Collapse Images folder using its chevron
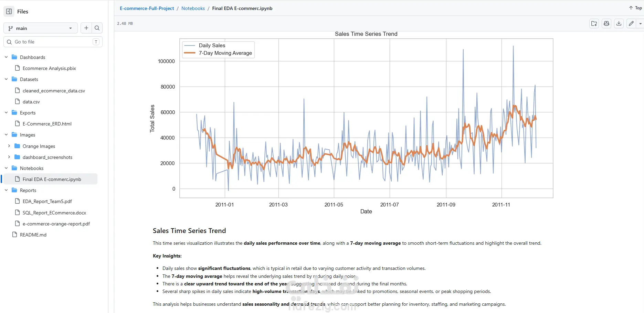Viewport: 644px width, 313px height. point(6,135)
